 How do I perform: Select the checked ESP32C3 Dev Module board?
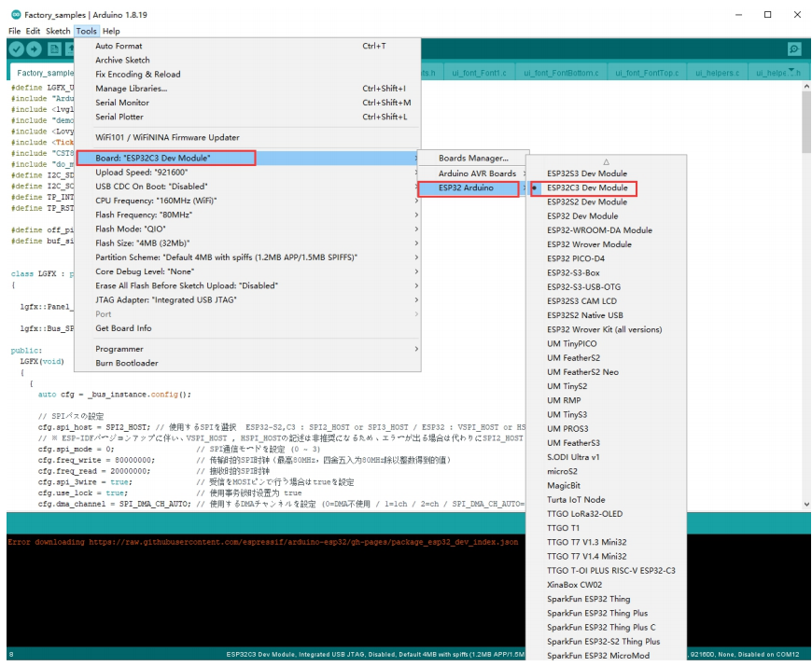606,187
